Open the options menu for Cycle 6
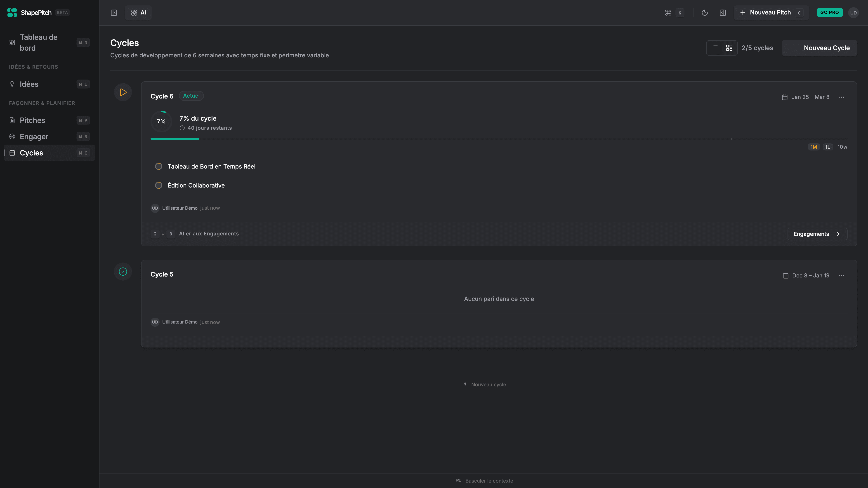Image resolution: width=868 pixels, height=488 pixels. coord(841,97)
